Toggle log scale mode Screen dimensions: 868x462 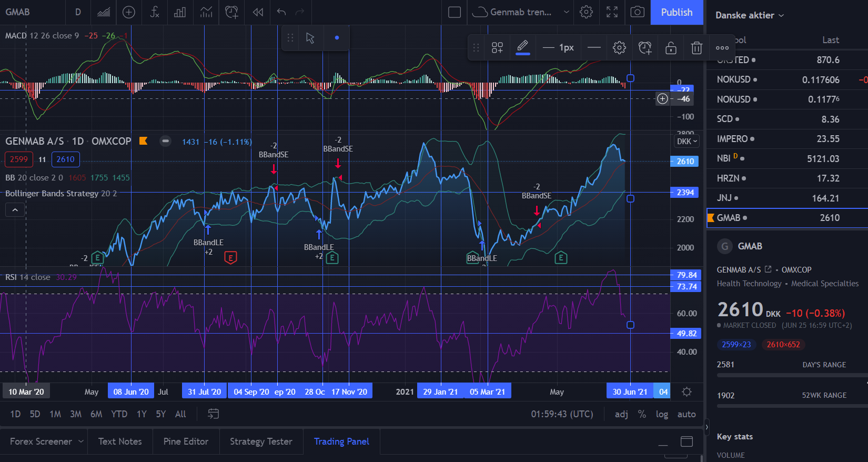coord(662,414)
